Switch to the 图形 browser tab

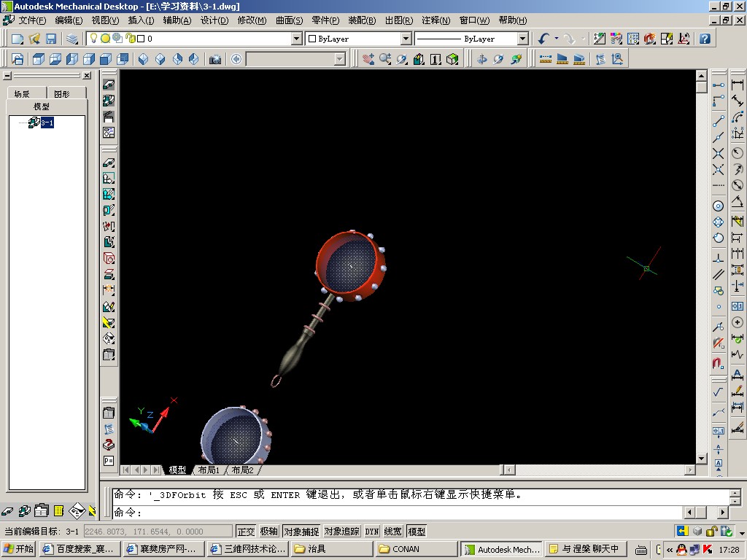click(x=62, y=94)
